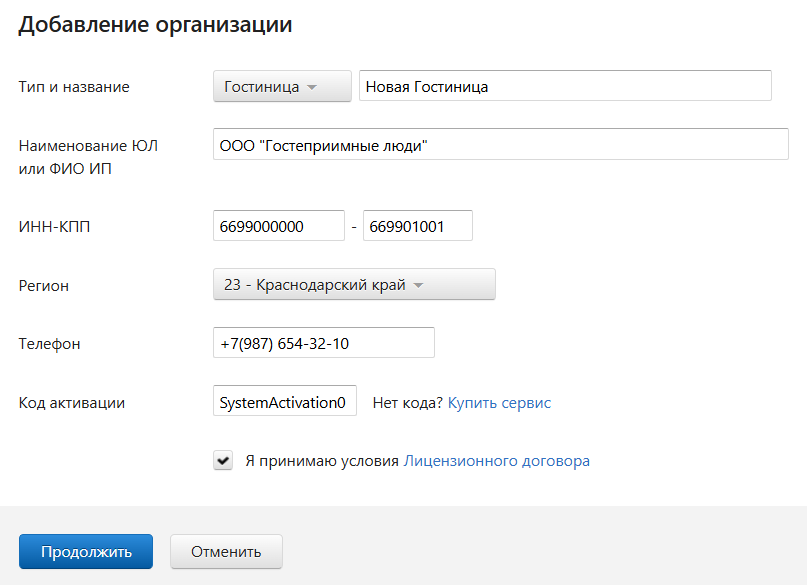Toggle the license agreement acceptance checkbox

tap(223, 460)
